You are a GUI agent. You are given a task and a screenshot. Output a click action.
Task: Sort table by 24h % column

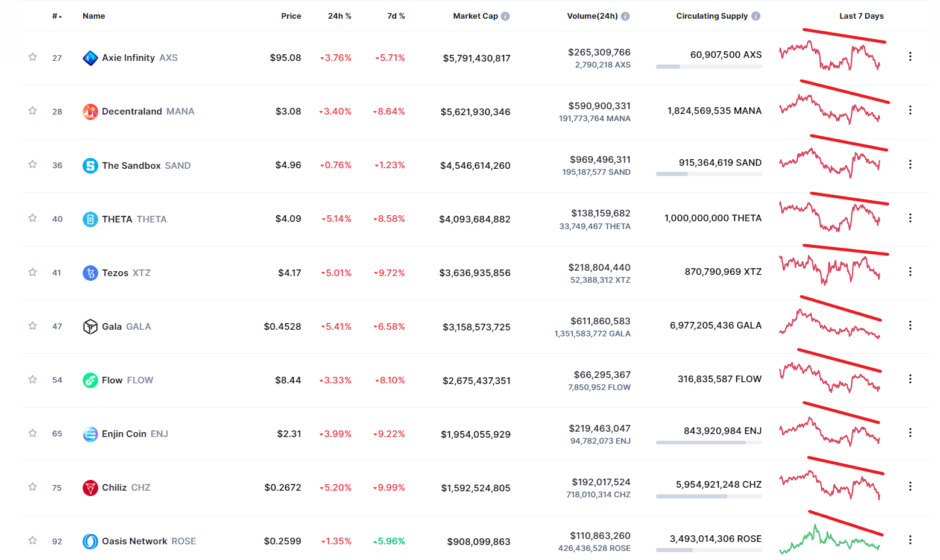(x=339, y=16)
